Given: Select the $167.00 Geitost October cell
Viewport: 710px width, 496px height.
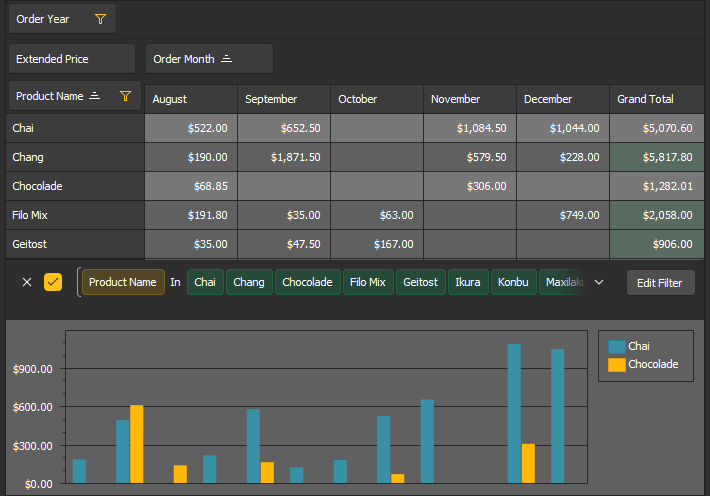Looking at the screenshot, I should [377, 244].
